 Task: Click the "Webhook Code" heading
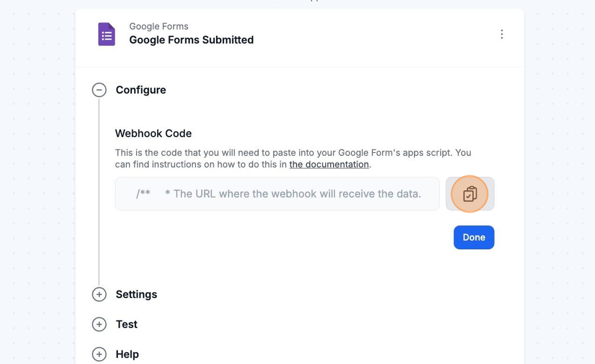coord(154,133)
